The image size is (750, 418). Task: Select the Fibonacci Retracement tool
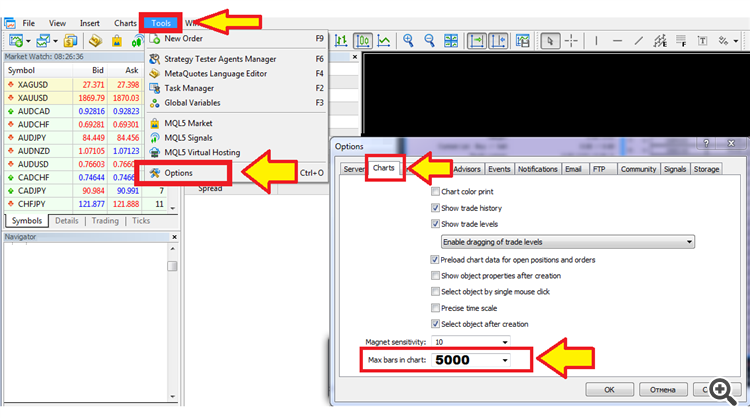coord(681,41)
